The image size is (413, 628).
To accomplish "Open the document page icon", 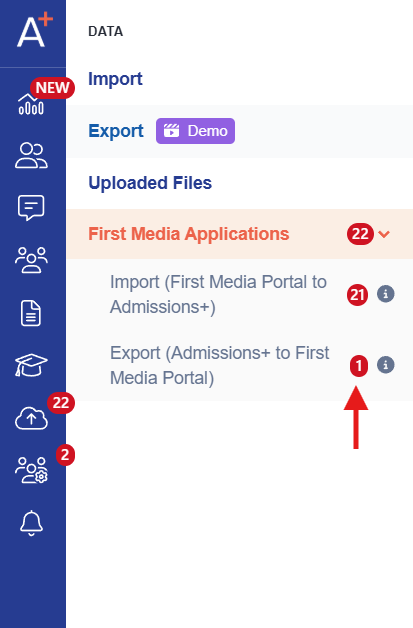I will (x=31, y=313).
